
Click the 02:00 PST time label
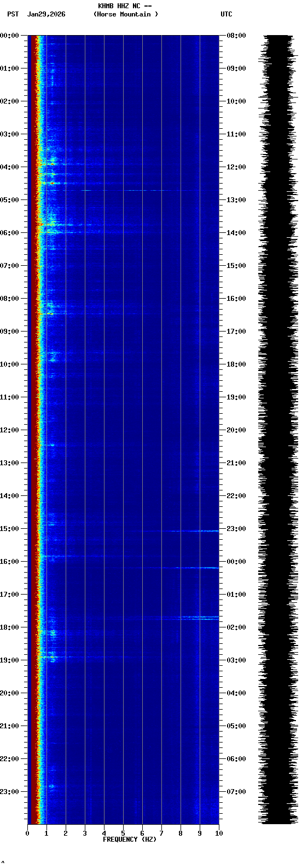pos(9,101)
